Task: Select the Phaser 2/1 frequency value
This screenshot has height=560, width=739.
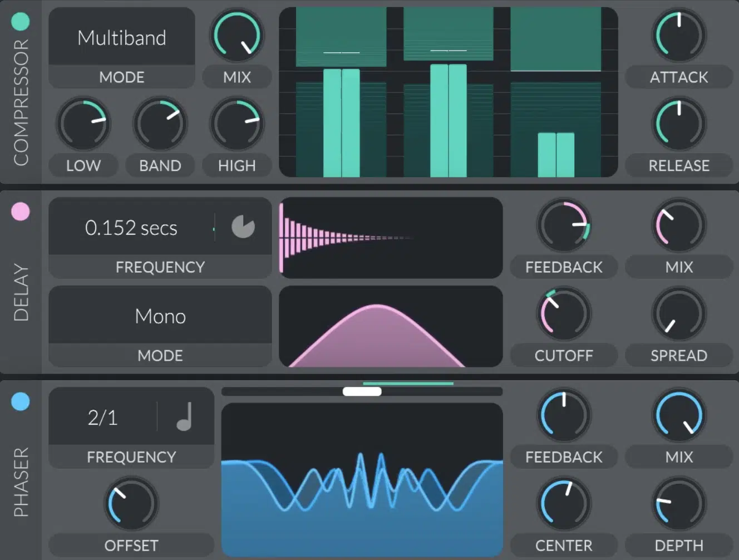Action: 102,417
